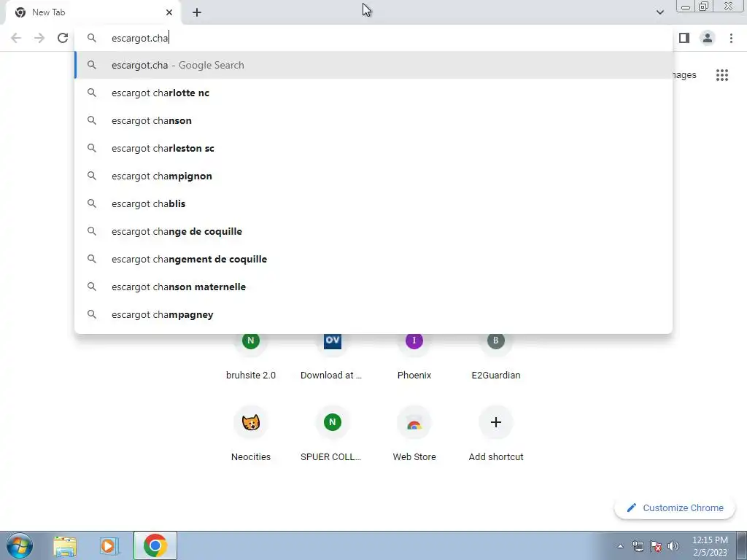Viewport: 747px width, 560px height.
Task: Click the address bar text escargot.cha
Action: pos(139,38)
